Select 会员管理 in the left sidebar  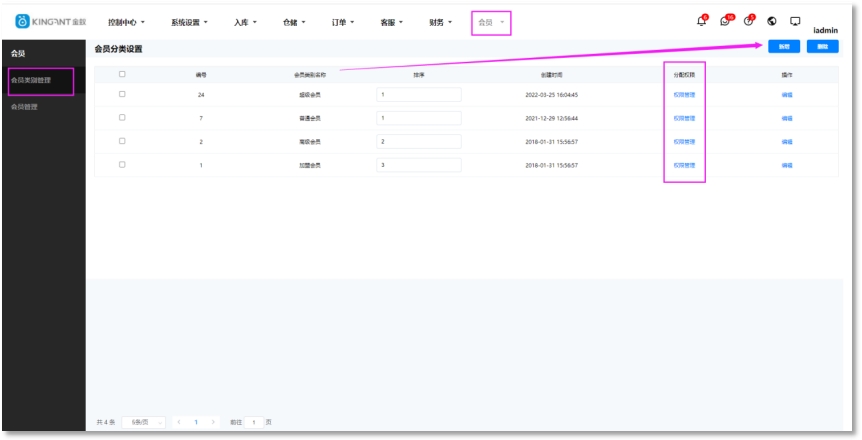pyautogui.click(x=25, y=107)
